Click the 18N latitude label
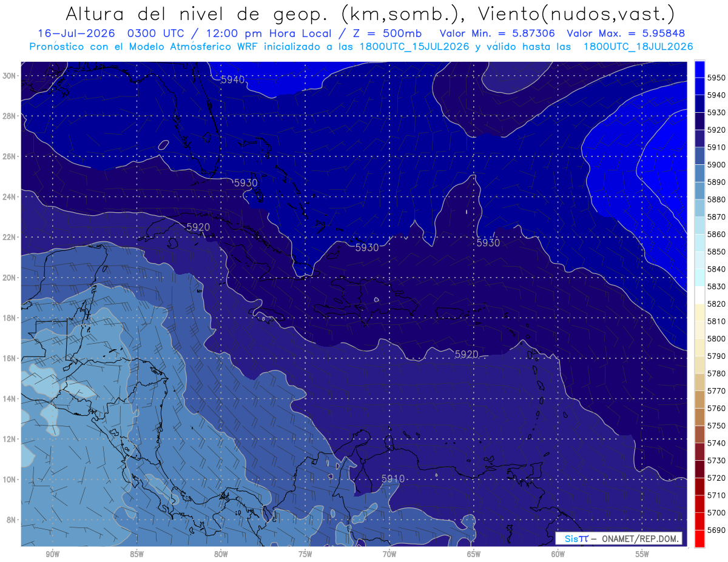 tap(10, 318)
